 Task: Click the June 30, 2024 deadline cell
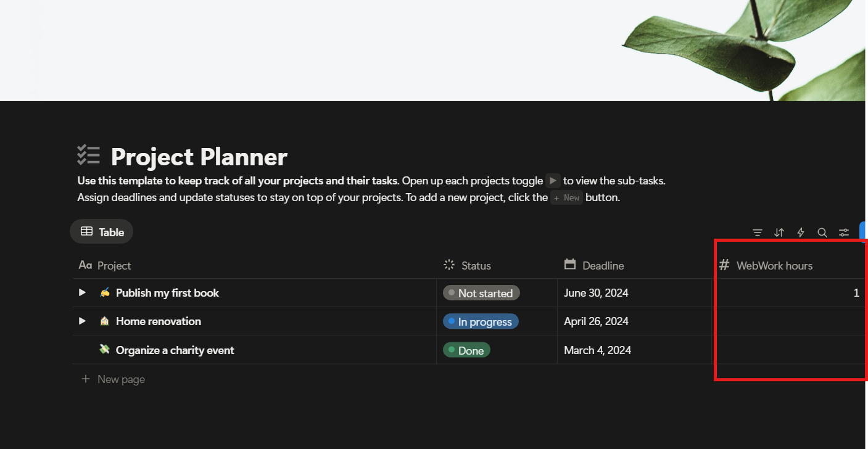[596, 293]
